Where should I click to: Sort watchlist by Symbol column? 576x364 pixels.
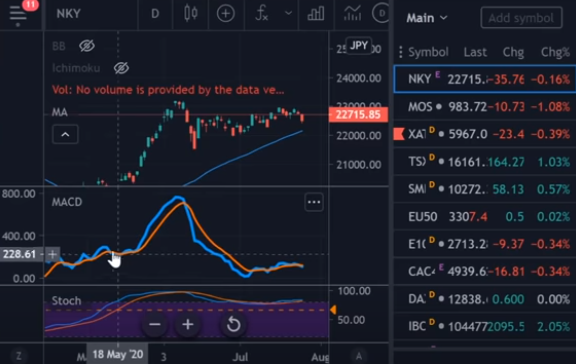tap(428, 52)
